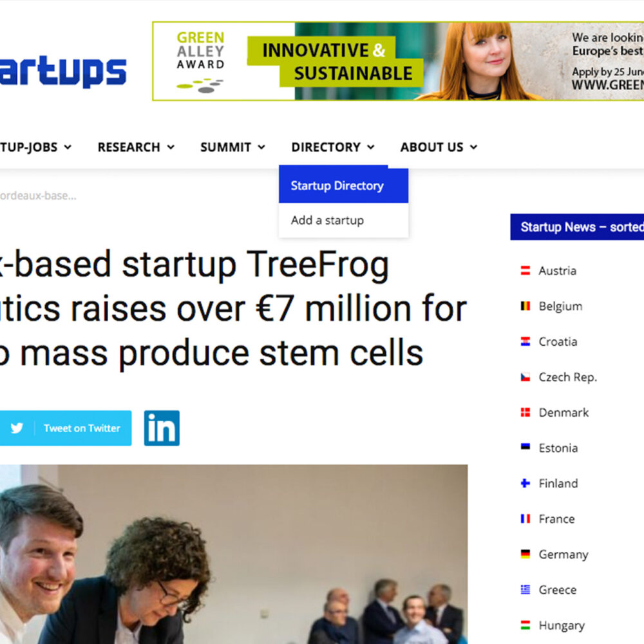The width and height of the screenshot is (644, 644).
Task: Open Denmark startup news link
Action: [563, 412]
